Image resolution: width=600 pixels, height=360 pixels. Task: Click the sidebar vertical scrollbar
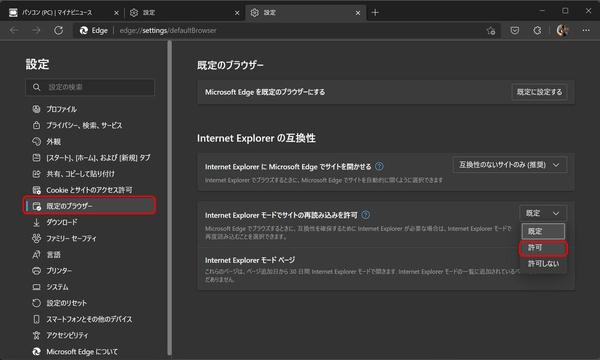coord(170,198)
